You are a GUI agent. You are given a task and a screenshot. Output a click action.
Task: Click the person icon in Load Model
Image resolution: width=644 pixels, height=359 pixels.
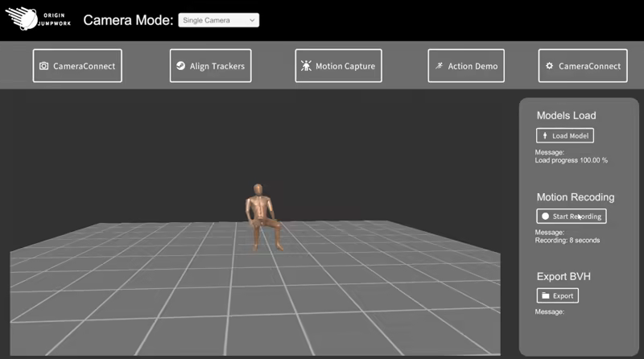[545, 136]
